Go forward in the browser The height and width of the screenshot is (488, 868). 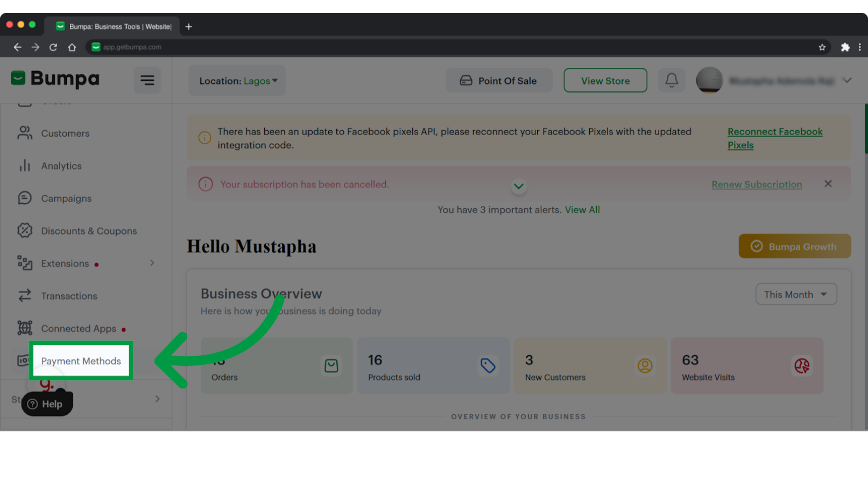(x=36, y=47)
